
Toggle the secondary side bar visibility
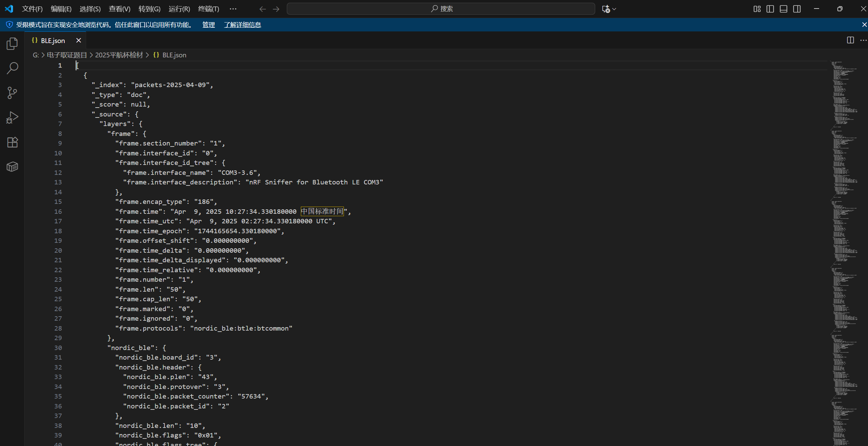pos(797,9)
